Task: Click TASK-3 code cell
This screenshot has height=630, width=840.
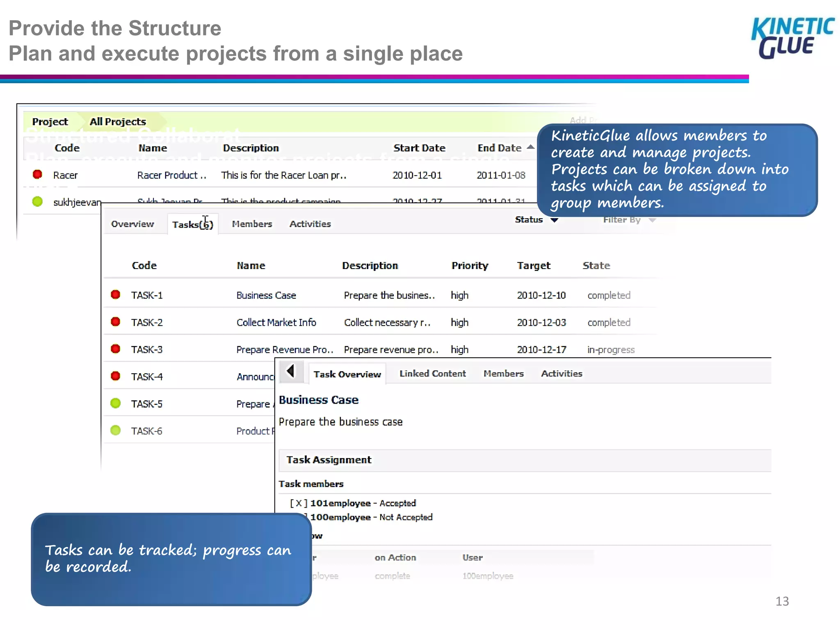Action: click(x=147, y=349)
